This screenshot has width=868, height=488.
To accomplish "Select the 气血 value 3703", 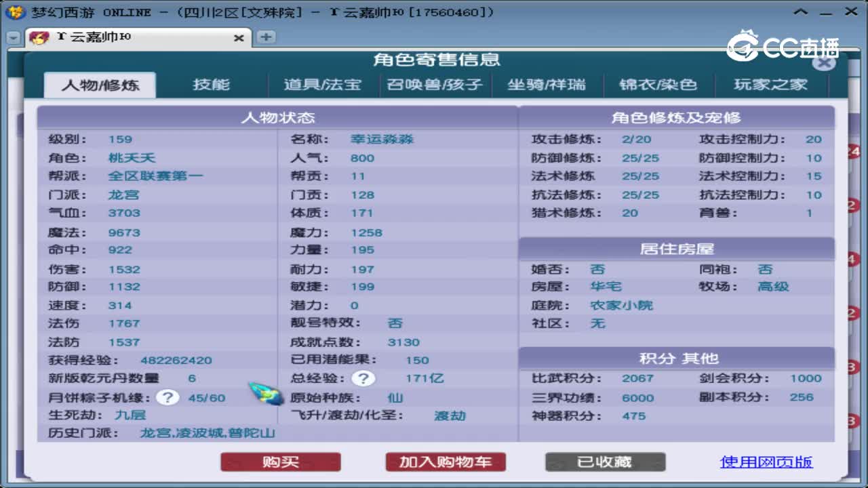I will pos(124,213).
